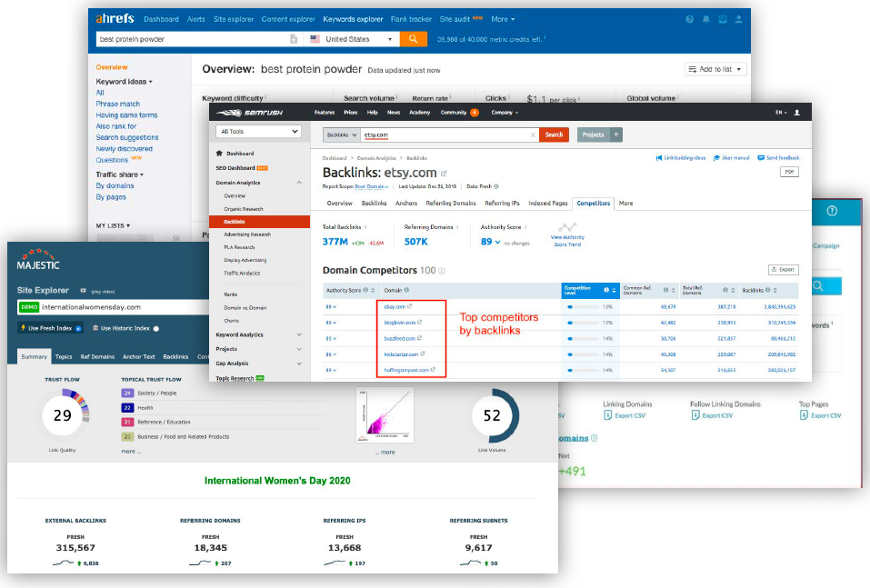This screenshot has height=588, width=870.
Task: Clear the etsy.com search field with X
Action: (x=534, y=135)
